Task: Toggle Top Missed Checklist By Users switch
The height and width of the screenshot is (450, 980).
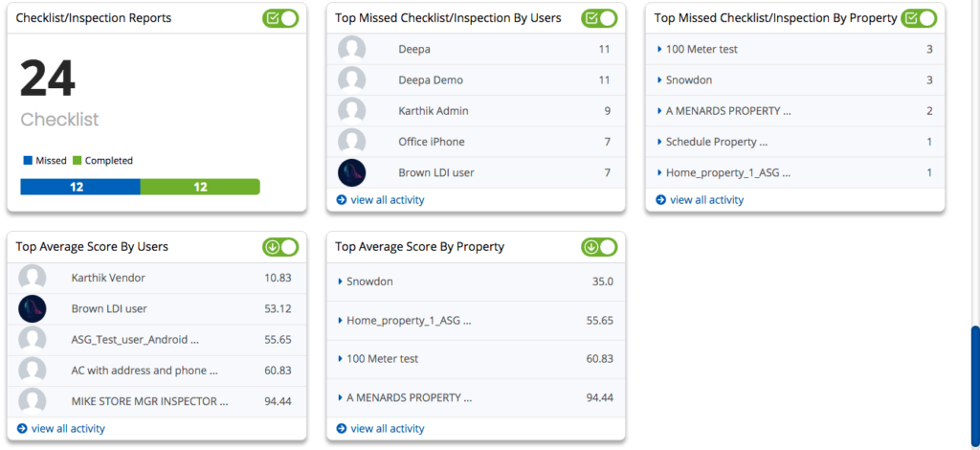Action: tap(600, 18)
